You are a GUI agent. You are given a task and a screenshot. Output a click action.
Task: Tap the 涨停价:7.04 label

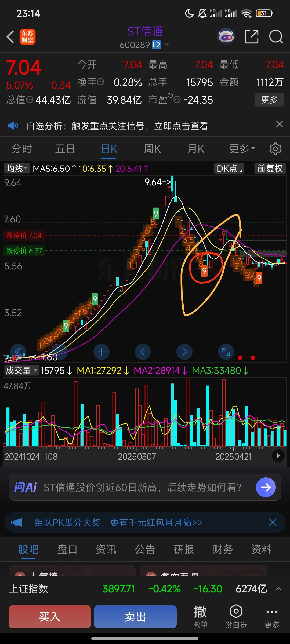coord(24,235)
